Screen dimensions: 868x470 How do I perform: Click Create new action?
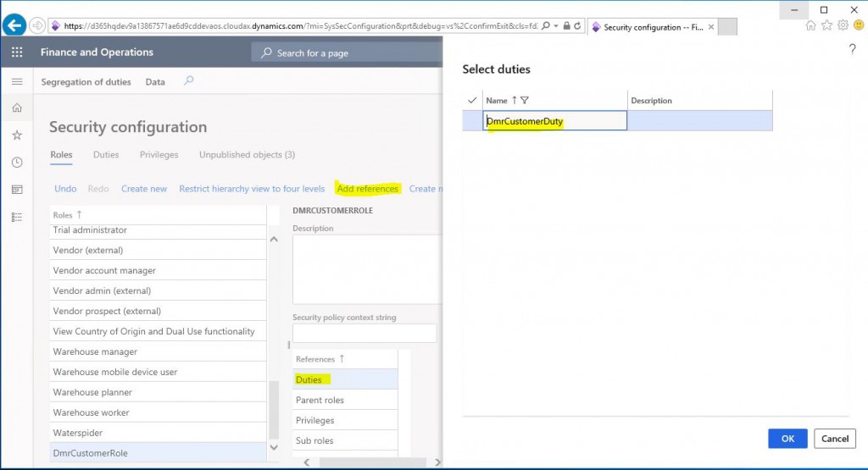[144, 189]
